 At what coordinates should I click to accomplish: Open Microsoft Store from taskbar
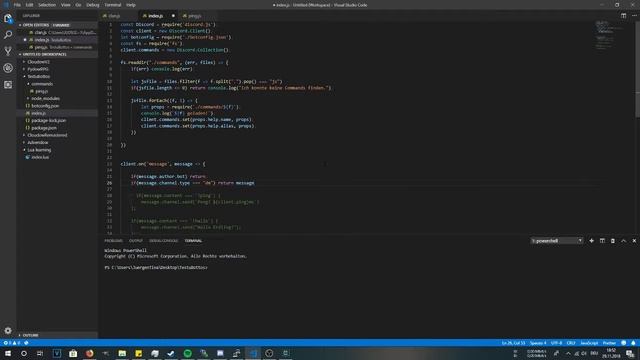point(73,353)
